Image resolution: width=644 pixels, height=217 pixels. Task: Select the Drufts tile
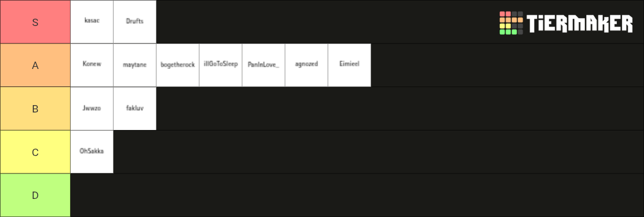point(134,22)
